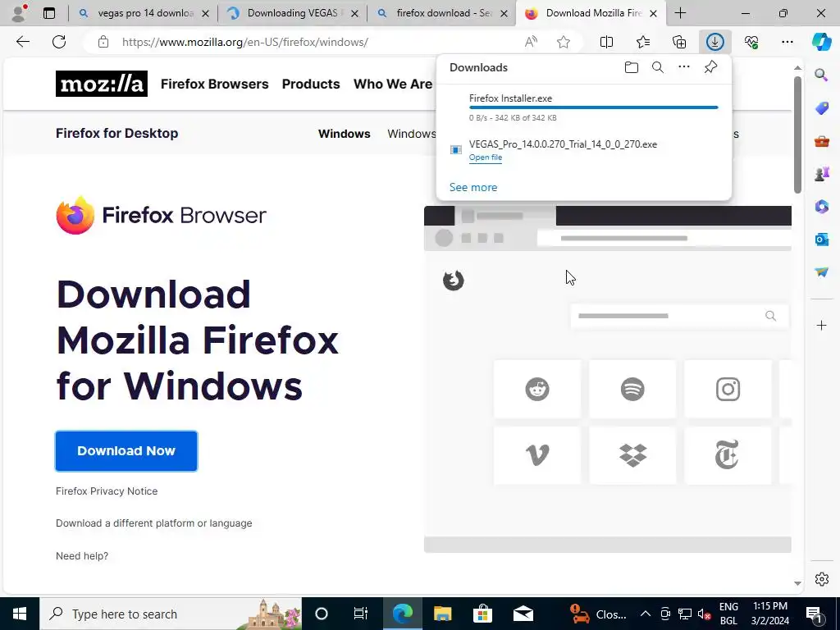This screenshot has height=630, width=840.
Task: Open Task View on taskbar
Action: 361,614
